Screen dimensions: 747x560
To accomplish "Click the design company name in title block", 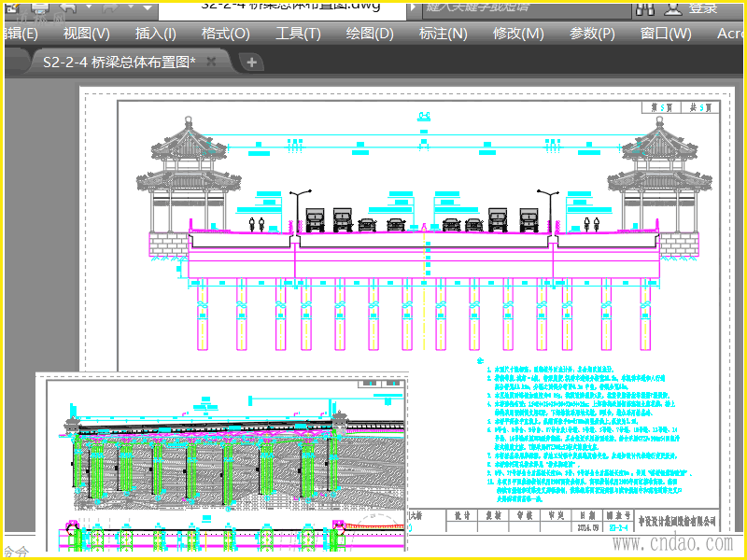I will [677, 521].
